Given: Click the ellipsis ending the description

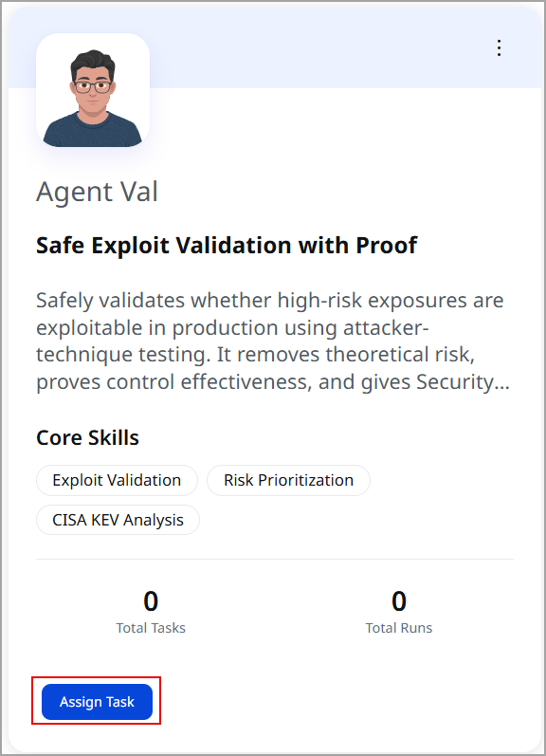Looking at the screenshot, I should click(x=502, y=383).
